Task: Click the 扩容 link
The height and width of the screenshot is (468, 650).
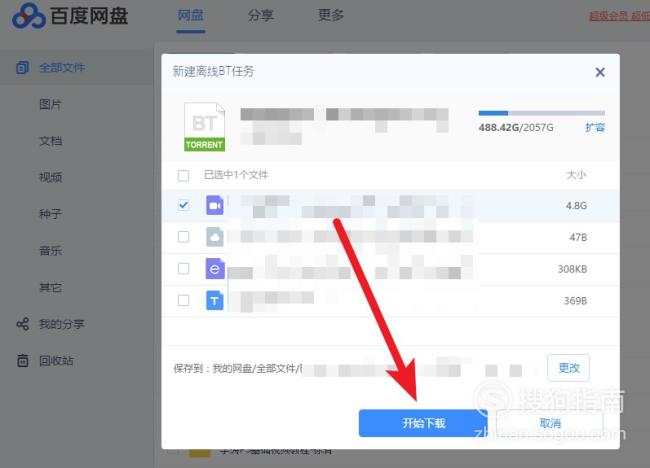Action: [x=595, y=127]
